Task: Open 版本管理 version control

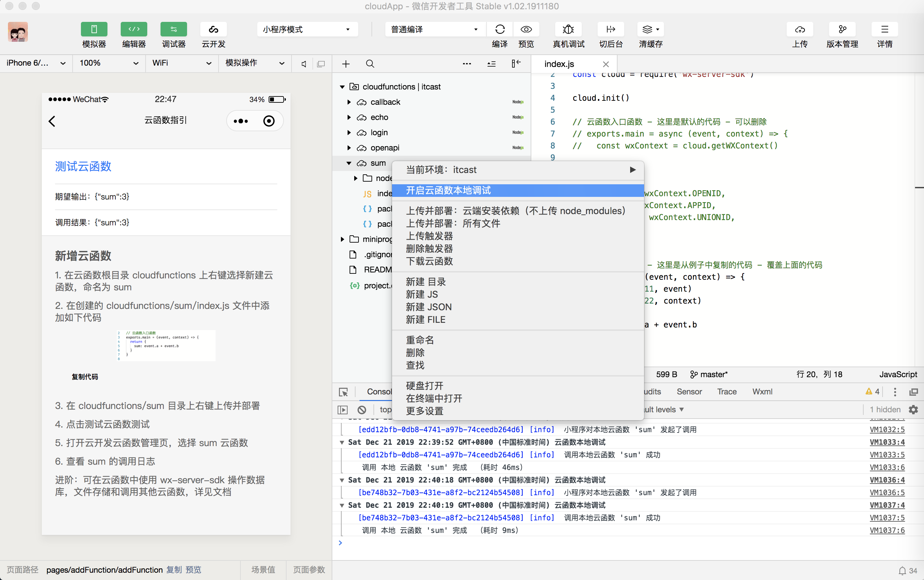Action: (842, 29)
